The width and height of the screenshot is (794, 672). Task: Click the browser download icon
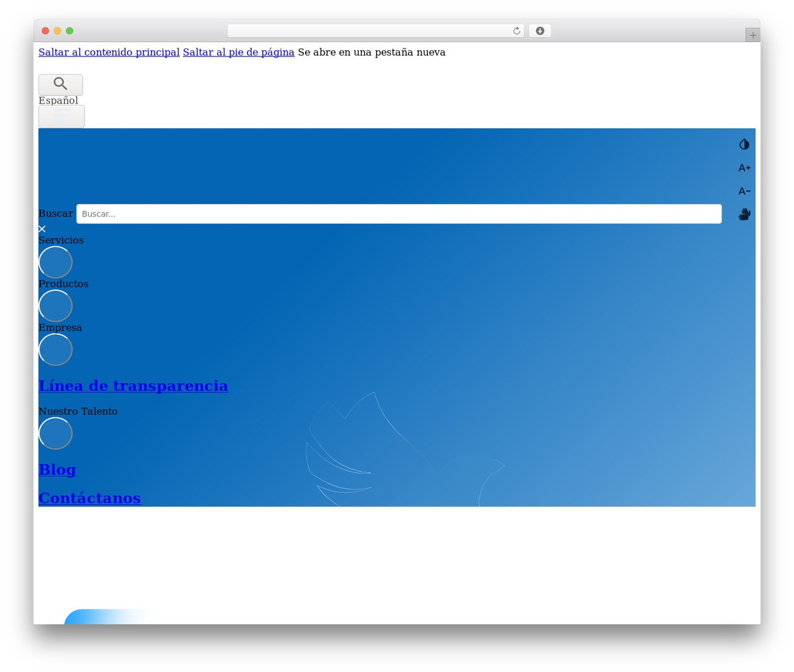[x=540, y=31]
